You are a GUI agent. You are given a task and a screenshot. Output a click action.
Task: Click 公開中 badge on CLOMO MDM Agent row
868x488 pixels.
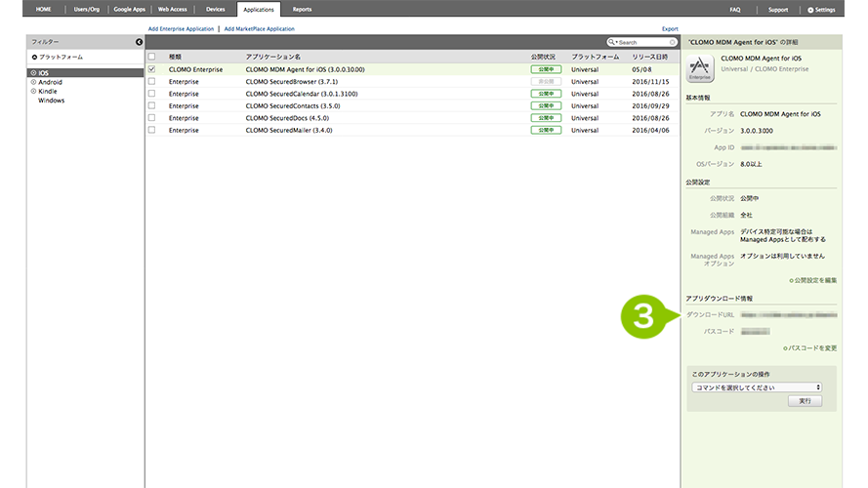(x=546, y=69)
